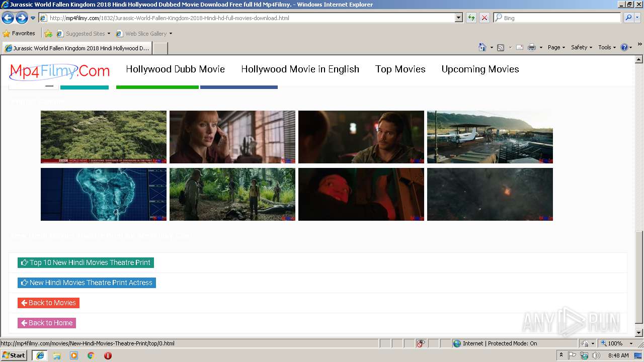Click the Home page icon
644x362 pixels.
coord(482,47)
